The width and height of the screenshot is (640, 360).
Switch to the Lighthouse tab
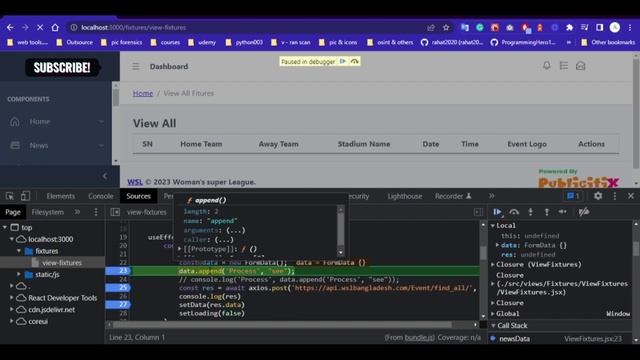point(404,196)
